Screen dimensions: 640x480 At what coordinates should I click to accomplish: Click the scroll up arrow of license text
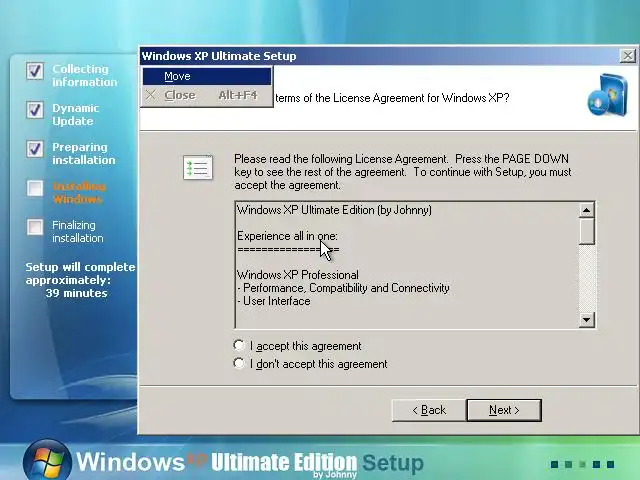click(x=587, y=210)
